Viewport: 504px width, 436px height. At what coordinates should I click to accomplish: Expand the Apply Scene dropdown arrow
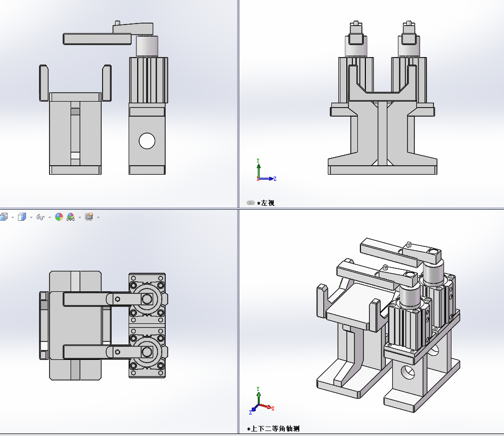click(x=80, y=218)
